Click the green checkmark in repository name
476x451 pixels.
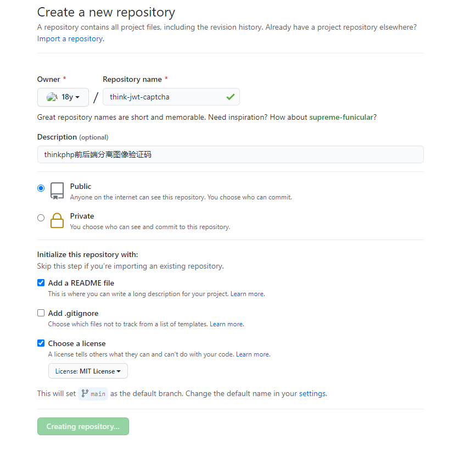(230, 97)
